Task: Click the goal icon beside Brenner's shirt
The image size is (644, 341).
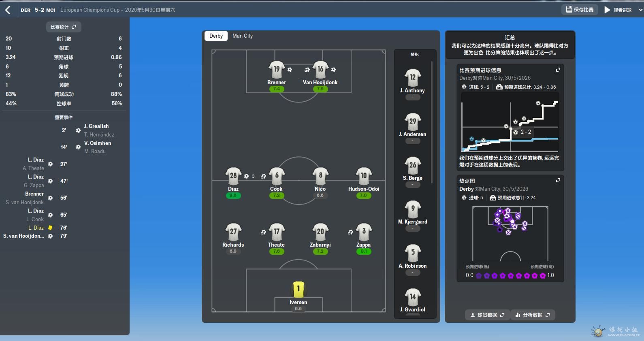Action: pos(290,70)
